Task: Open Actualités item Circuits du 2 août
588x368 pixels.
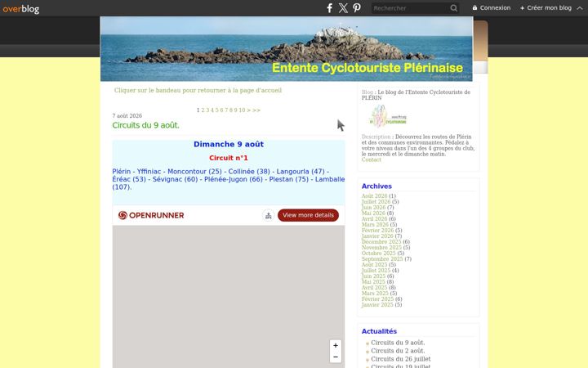Action: [398, 351]
